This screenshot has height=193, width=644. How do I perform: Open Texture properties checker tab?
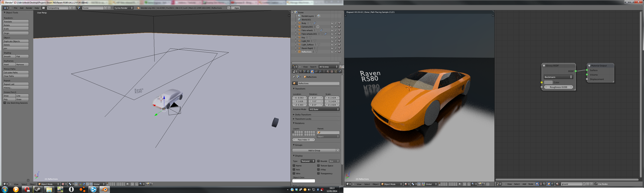tap(332, 71)
